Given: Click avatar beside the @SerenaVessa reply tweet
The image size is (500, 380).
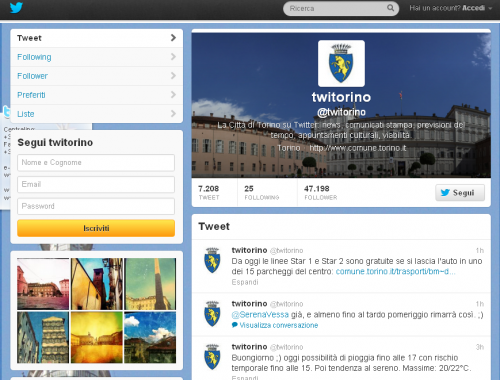Looking at the screenshot, I should coord(212,314).
